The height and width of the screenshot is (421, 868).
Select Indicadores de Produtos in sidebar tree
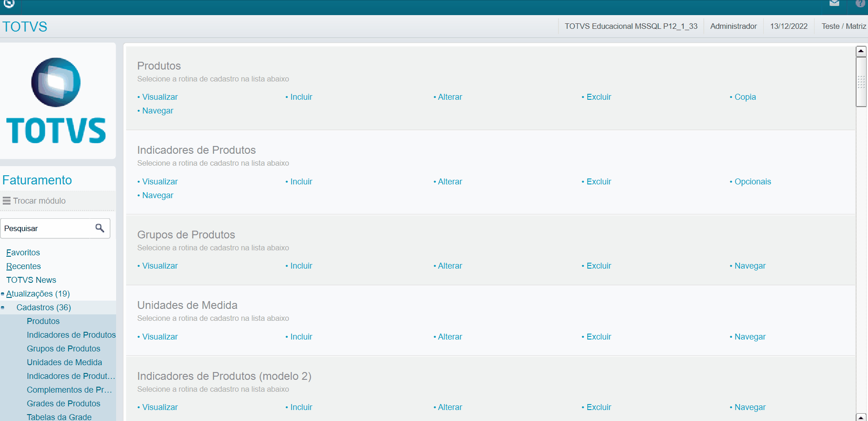pos(71,335)
